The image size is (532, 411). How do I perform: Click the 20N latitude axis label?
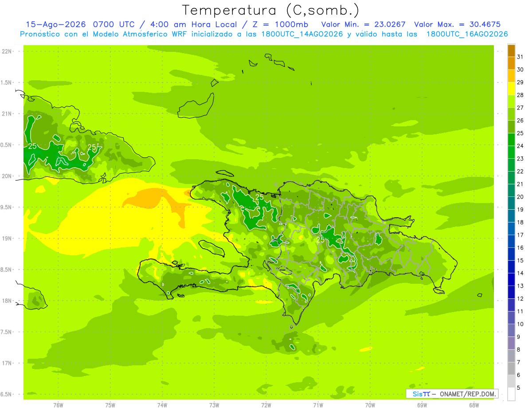tap(8, 176)
